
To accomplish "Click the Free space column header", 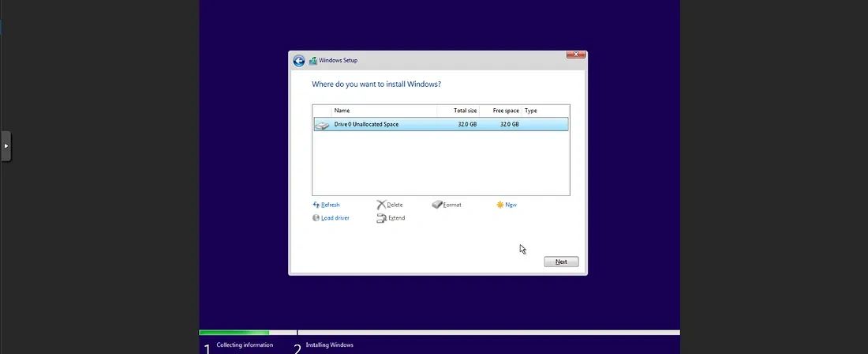I will (x=505, y=111).
